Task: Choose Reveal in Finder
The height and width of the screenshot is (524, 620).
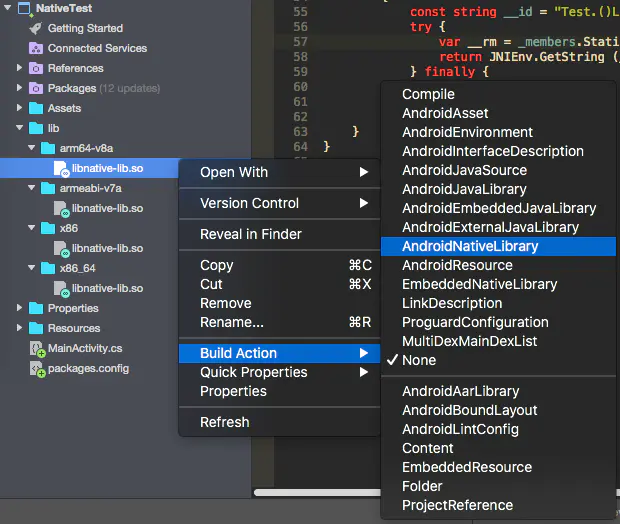Action: coord(279,234)
